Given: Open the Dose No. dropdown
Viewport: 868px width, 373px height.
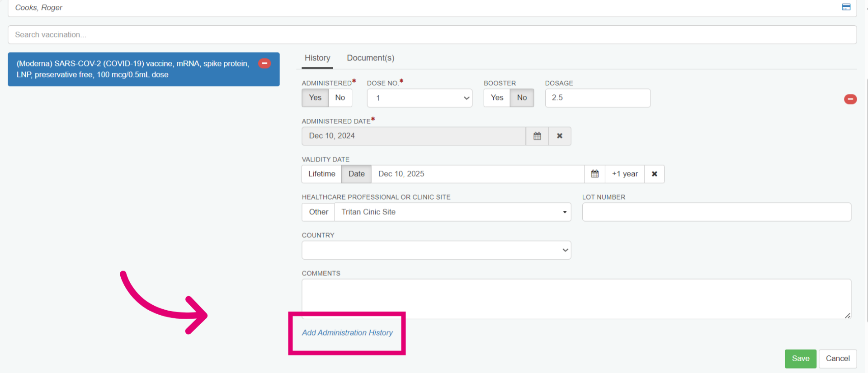Looking at the screenshot, I should point(420,98).
